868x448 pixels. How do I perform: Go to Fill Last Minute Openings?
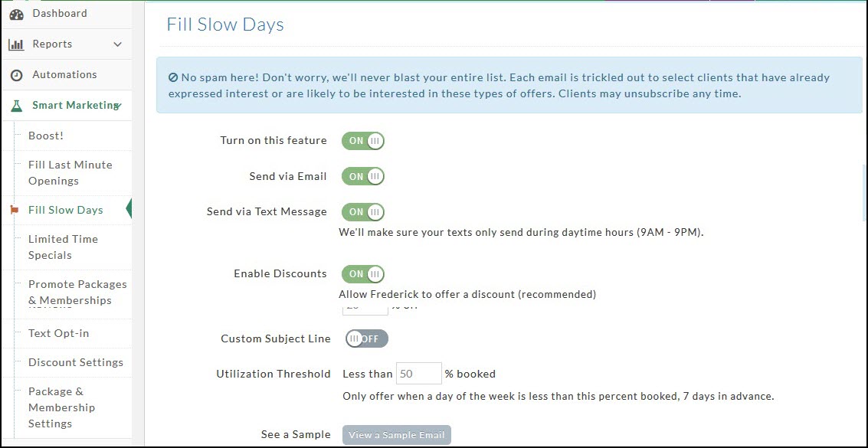(x=70, y=173)
